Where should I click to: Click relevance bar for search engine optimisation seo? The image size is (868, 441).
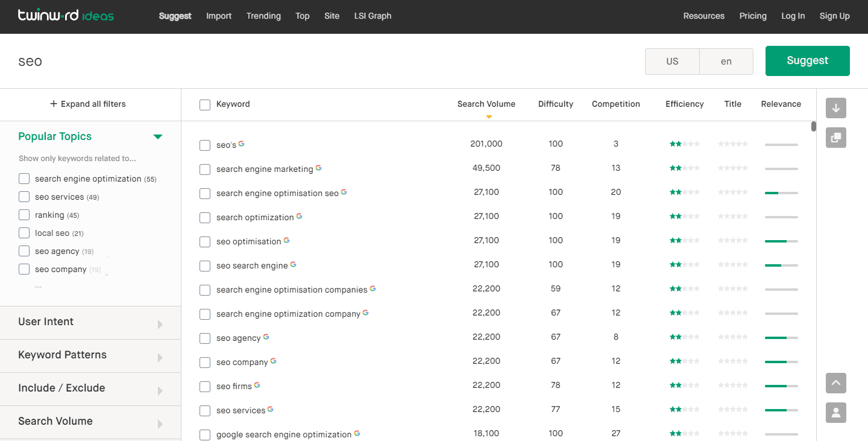click(x=781, y=192)
